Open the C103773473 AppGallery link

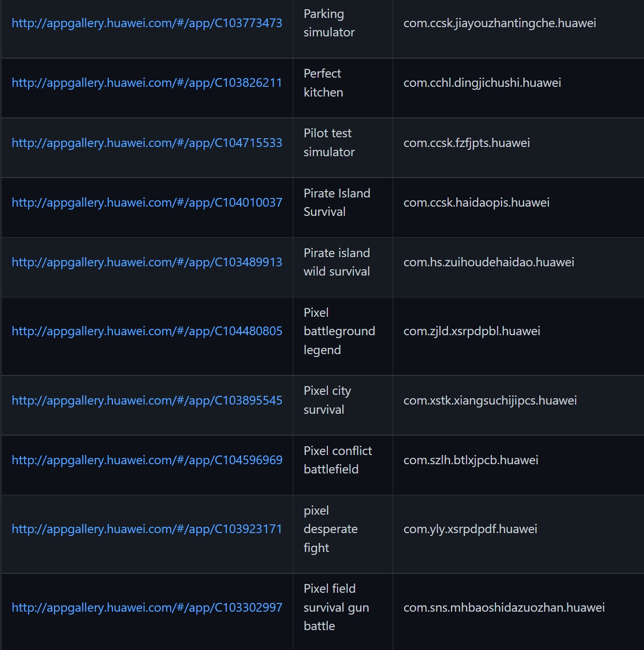coord(146,23)
